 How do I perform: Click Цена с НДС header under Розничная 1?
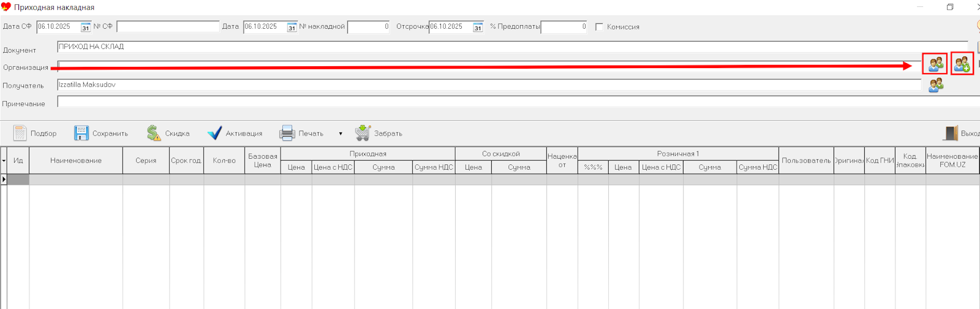coord(661,167)
